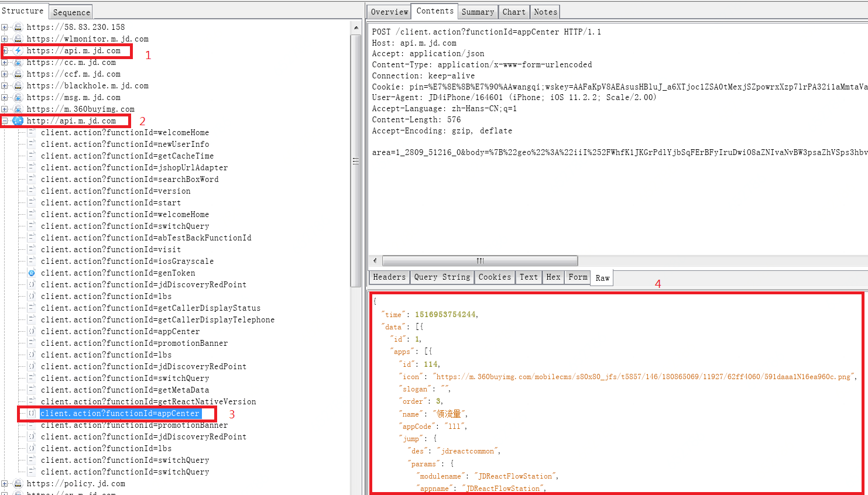The image size is (868, 495).
Task: Collapse the http://api.m.jd.com node
Action: click(5, 121)
